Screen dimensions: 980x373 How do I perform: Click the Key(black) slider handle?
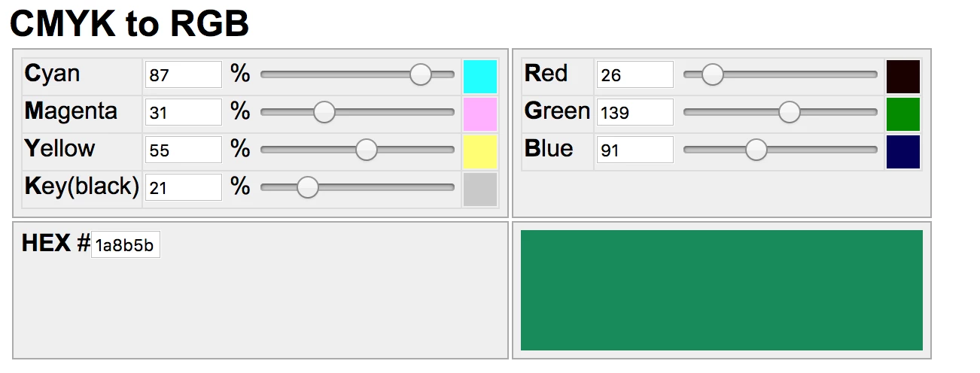(x=308, y=187)
